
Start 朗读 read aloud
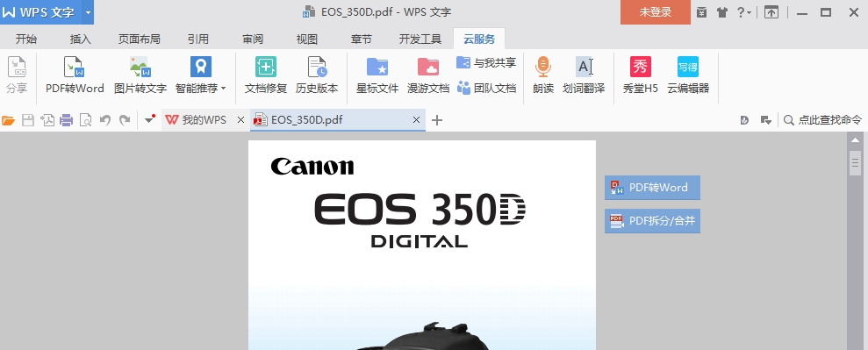(543, 75)
